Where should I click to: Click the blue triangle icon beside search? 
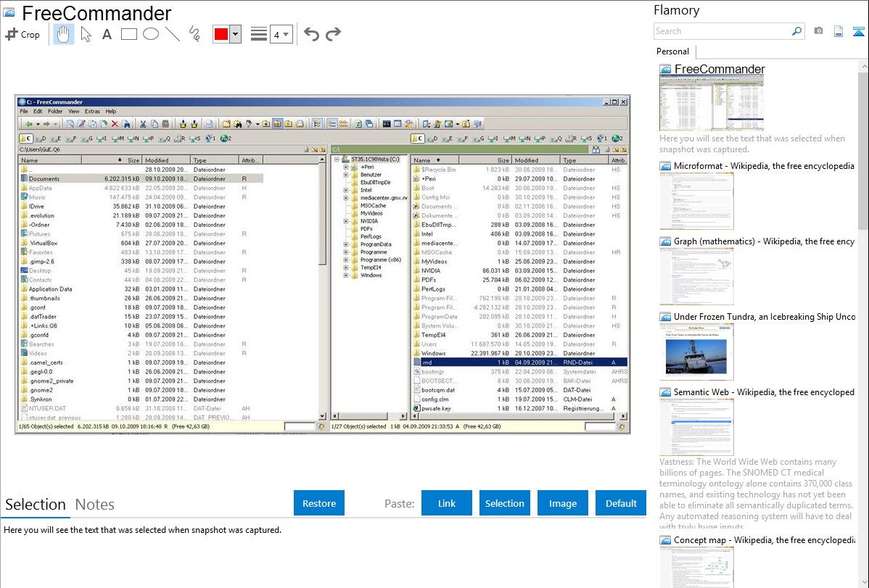tap(858, 31)
